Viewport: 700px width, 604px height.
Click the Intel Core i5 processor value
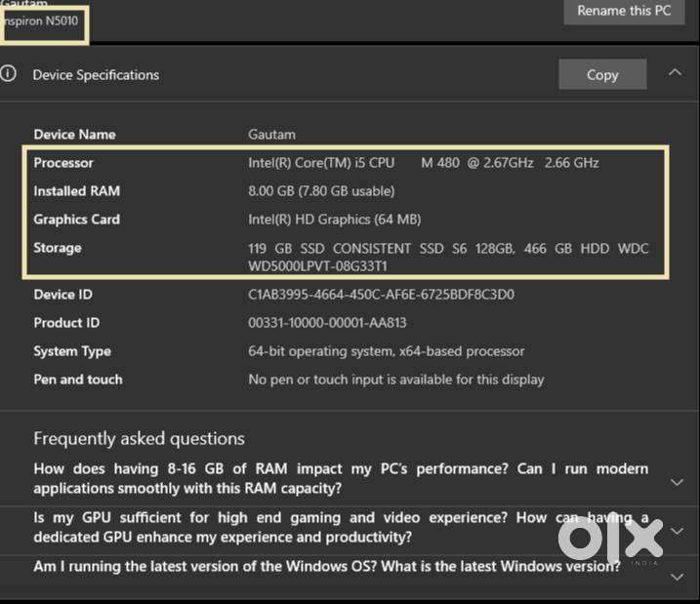[423, 163]
